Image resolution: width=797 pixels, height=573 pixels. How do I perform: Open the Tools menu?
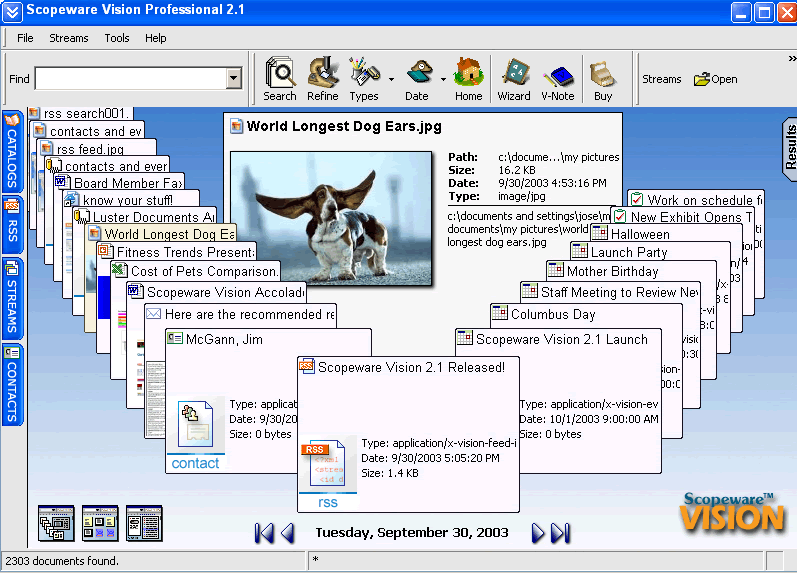click(x=117, y=38)
